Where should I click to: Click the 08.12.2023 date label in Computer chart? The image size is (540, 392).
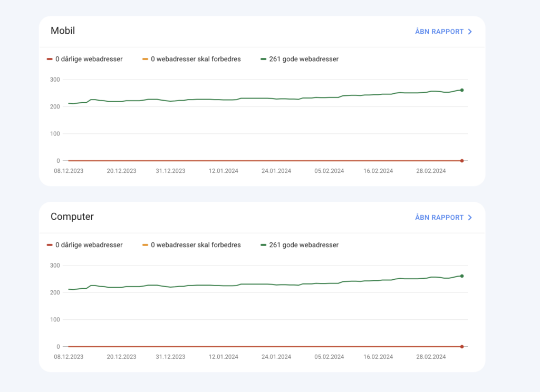tap(69, 357)
